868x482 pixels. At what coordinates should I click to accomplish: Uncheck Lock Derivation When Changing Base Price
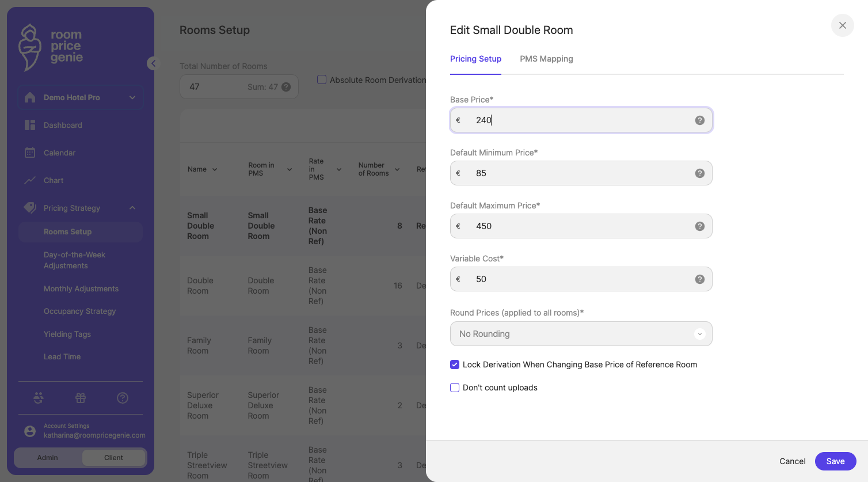coord(455,365)
